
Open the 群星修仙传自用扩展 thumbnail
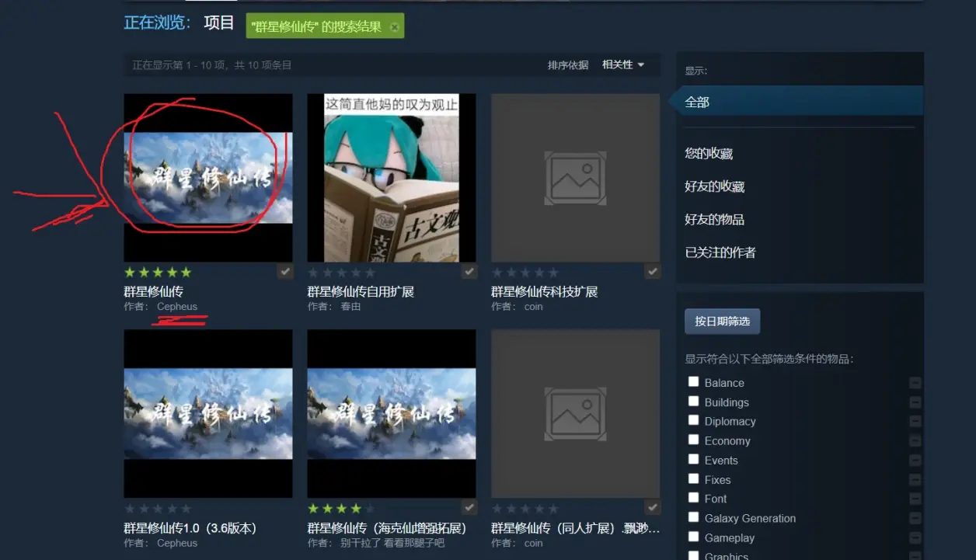(392, 178)
